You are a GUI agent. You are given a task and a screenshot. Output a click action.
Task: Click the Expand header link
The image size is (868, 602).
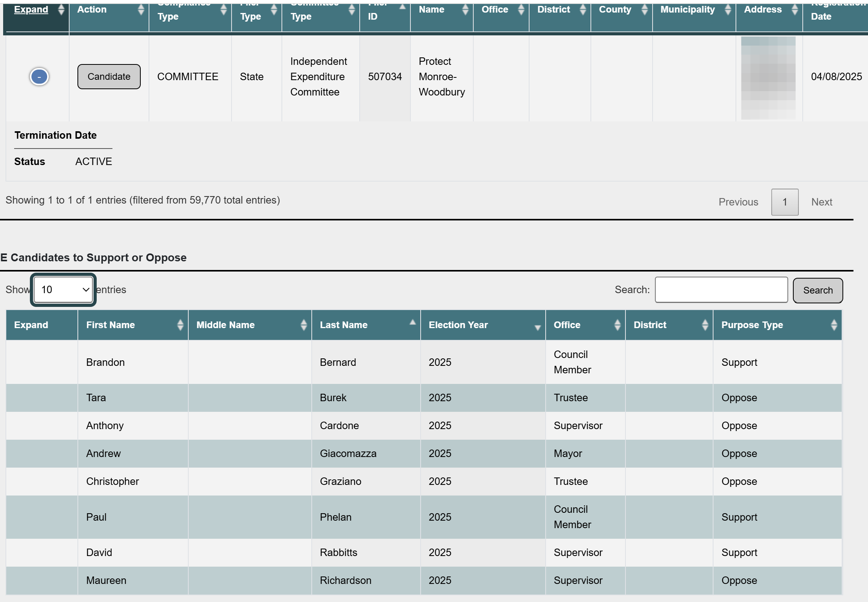tap(31, 9)
